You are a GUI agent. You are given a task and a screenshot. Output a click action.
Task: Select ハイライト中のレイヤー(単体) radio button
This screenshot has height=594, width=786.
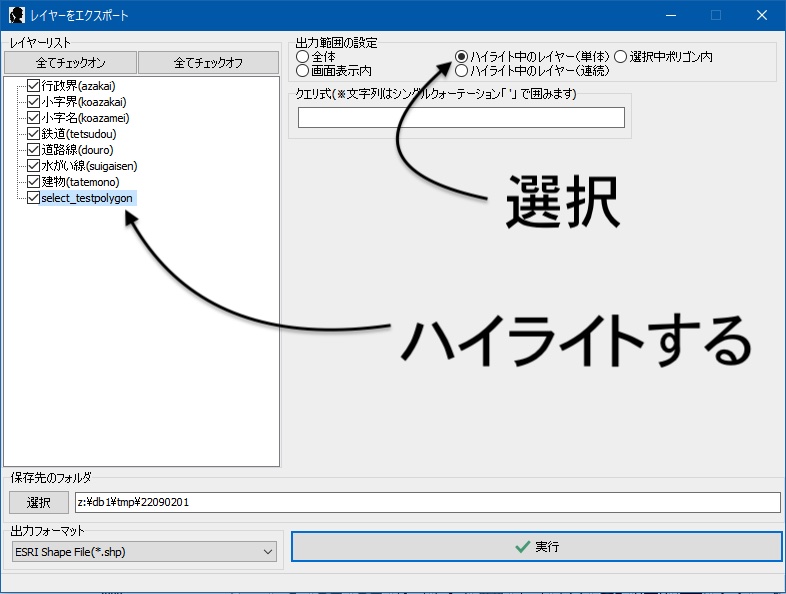462,57
